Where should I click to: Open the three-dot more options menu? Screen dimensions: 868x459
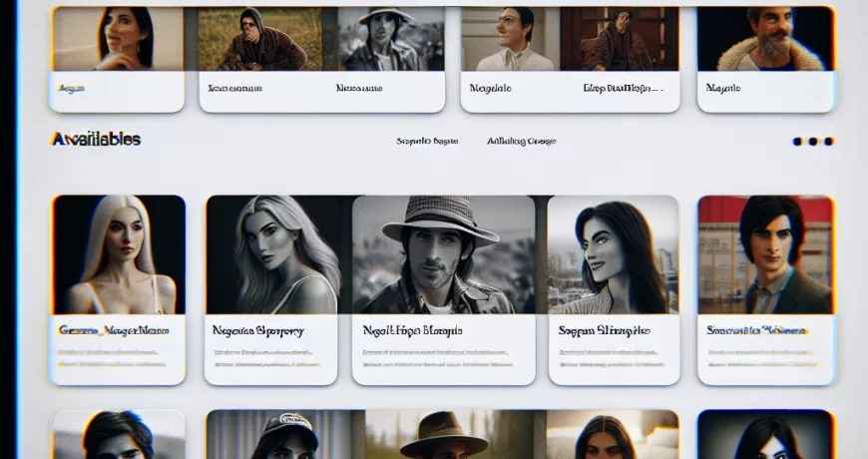[813, 142]
